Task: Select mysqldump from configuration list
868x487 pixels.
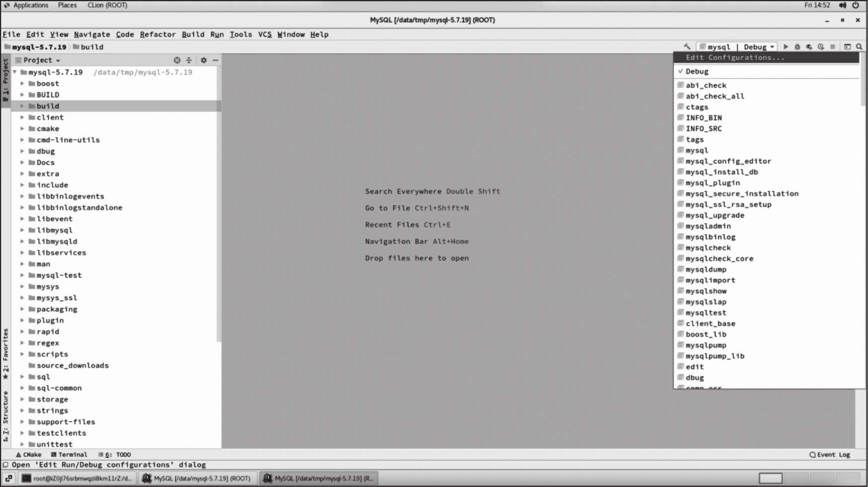Action: pos(706,270)
